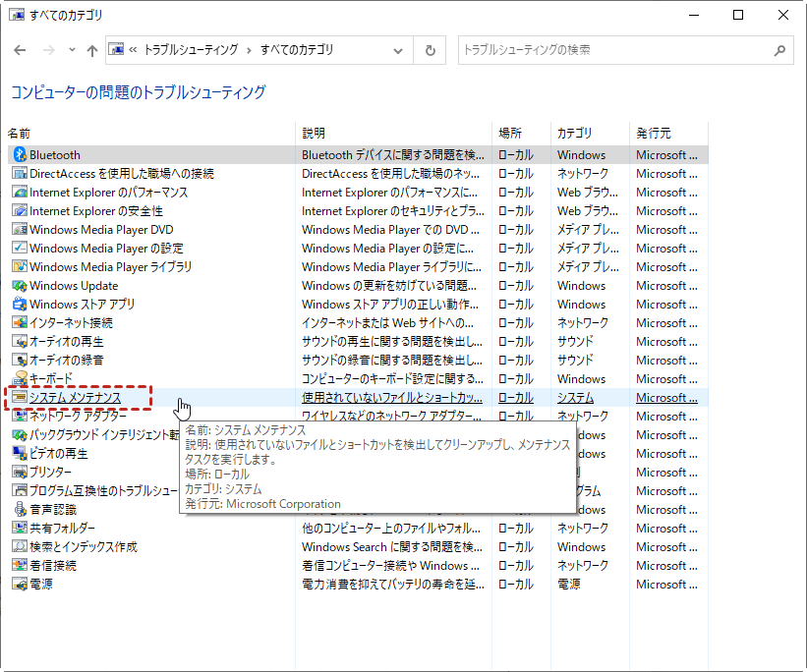Open DirectAccess を使用した職場への接続 entry
Viewport: 807px width, 672px height.
click(122, 173)
